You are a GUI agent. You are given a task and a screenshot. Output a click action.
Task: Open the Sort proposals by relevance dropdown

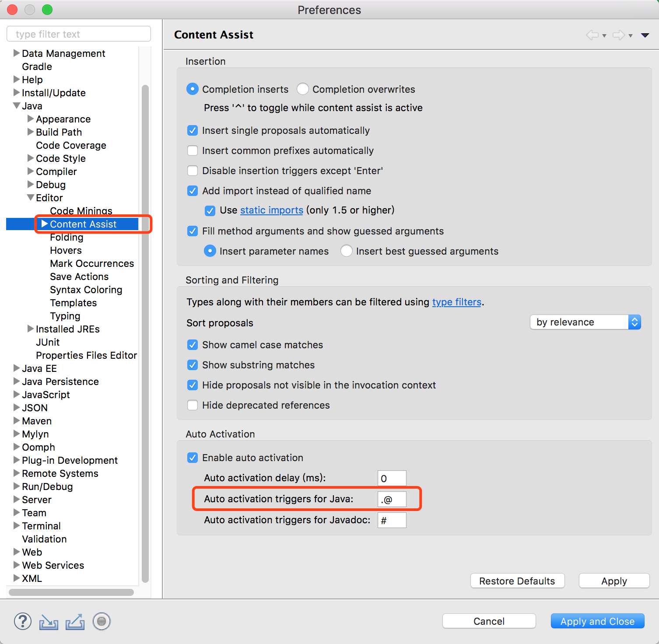[585, 322]
